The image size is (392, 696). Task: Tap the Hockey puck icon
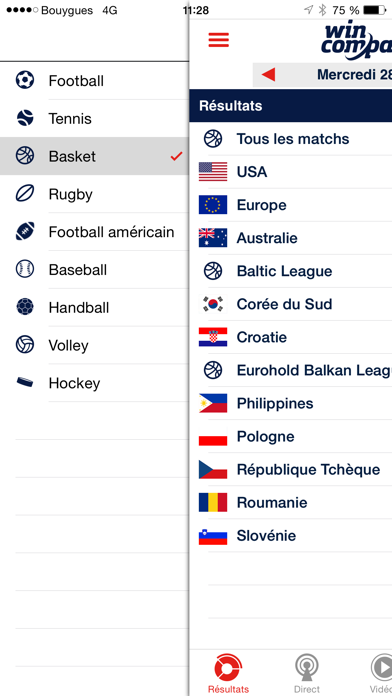[x=25, y=382]
